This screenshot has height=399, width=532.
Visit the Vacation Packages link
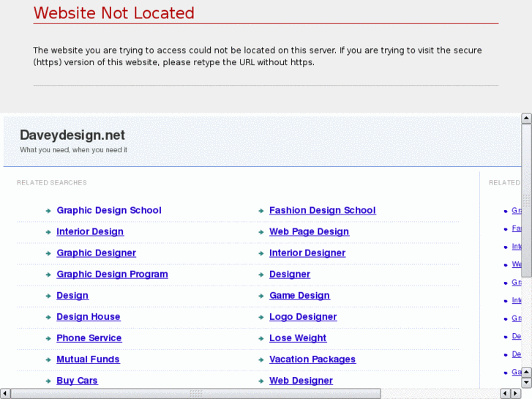click(x=312, y=359)
